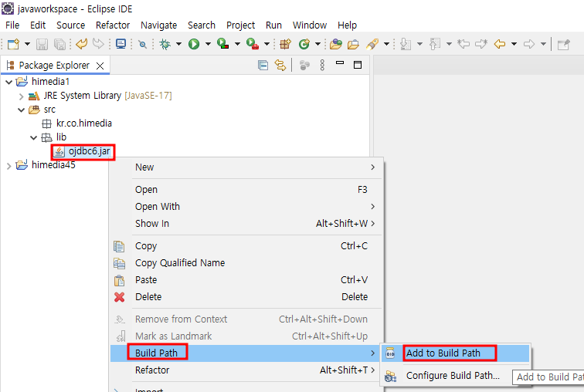Image resolution: width=584 pixels, height=392 pixels.
Task: Select Show In in context menu
Action: pos(246,224)
